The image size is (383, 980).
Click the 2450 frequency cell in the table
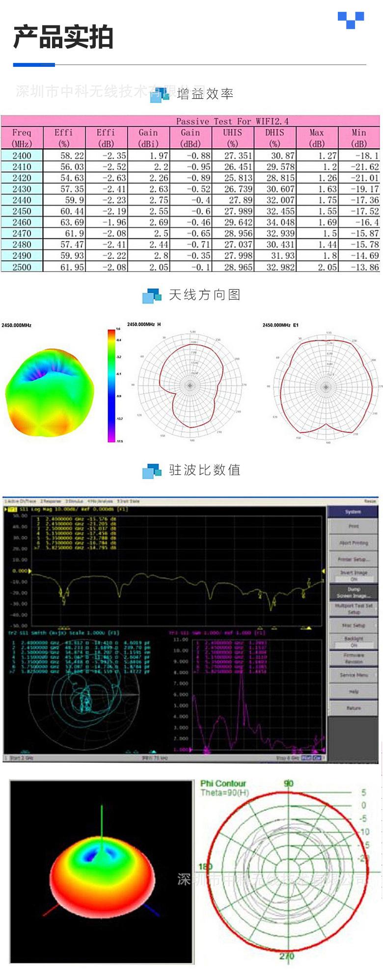22,211
